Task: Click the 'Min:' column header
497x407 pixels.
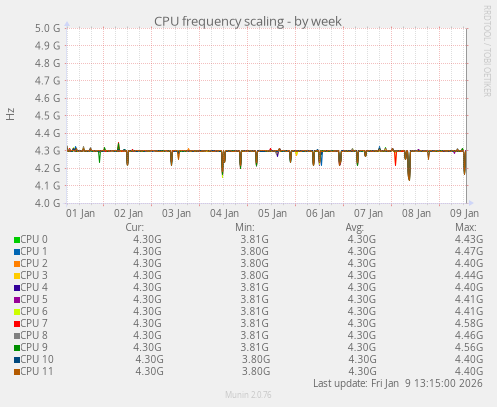Action: coord(245,227)
